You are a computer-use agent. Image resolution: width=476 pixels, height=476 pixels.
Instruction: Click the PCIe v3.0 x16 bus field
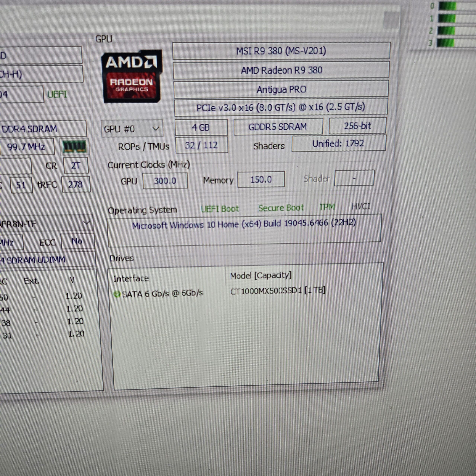(x=281, y=107)
